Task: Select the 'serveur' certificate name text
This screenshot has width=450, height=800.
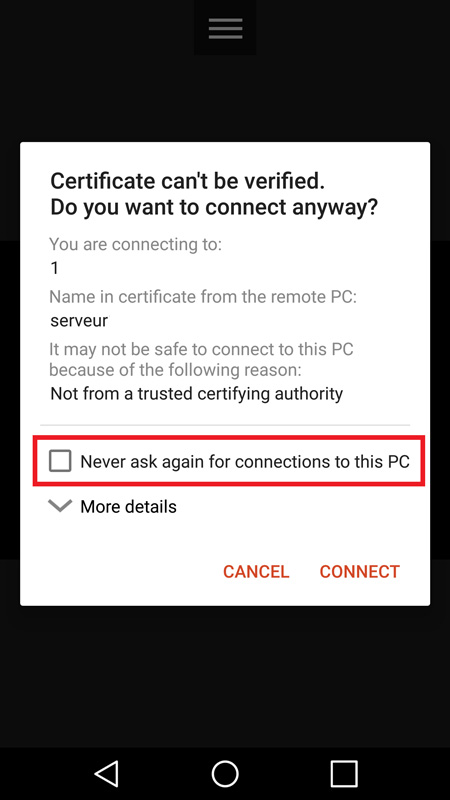Action: click(x=79, y=320)
